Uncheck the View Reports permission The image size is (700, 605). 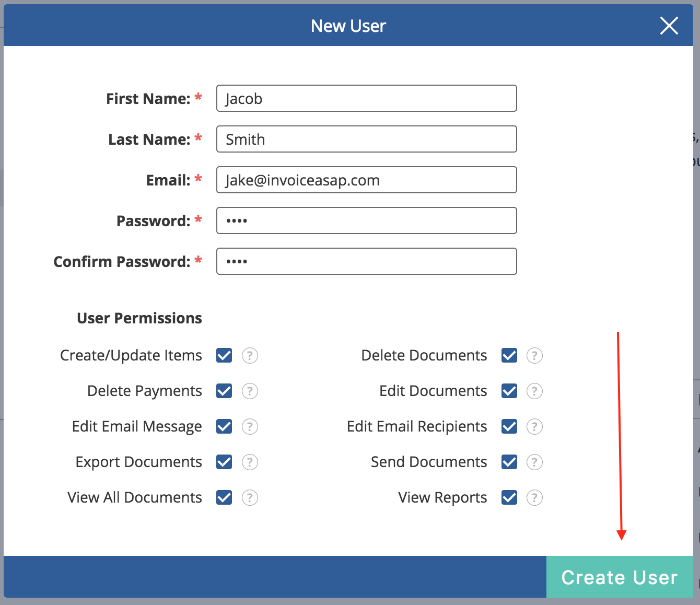(x=509, y=498)
